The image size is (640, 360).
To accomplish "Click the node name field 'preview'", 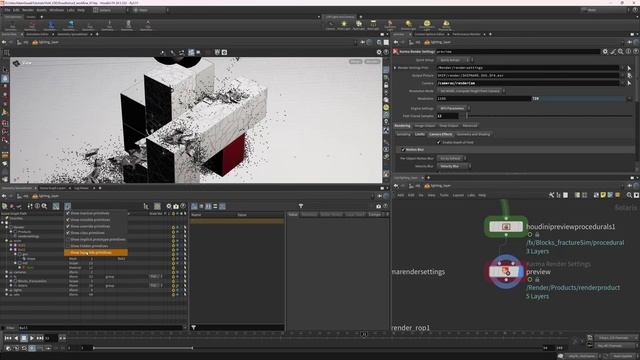I will tap(518, 51).
